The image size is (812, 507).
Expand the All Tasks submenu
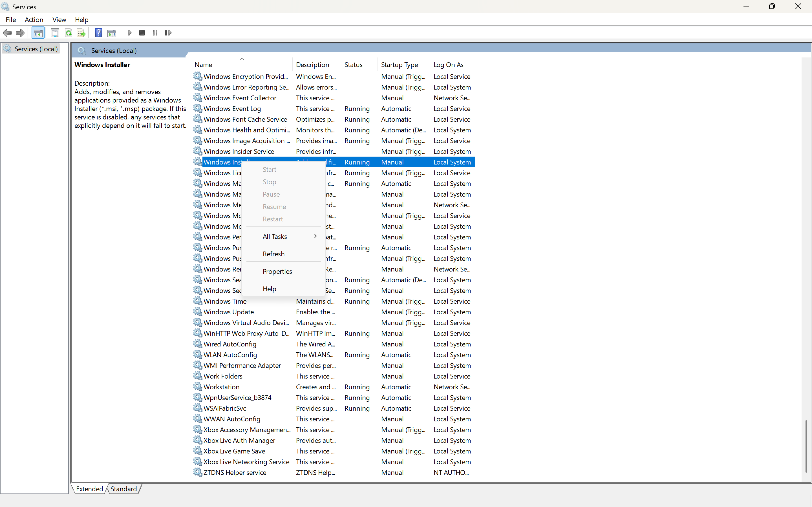coord(283,236)
